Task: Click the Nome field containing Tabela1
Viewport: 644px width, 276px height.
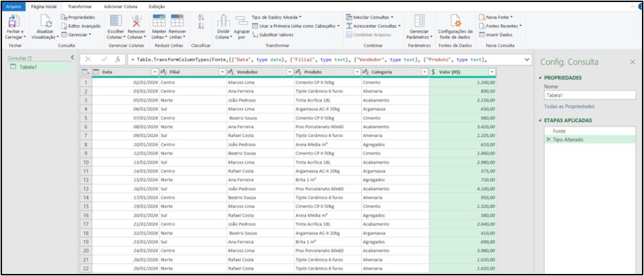Action: click(x=590, y=95)
